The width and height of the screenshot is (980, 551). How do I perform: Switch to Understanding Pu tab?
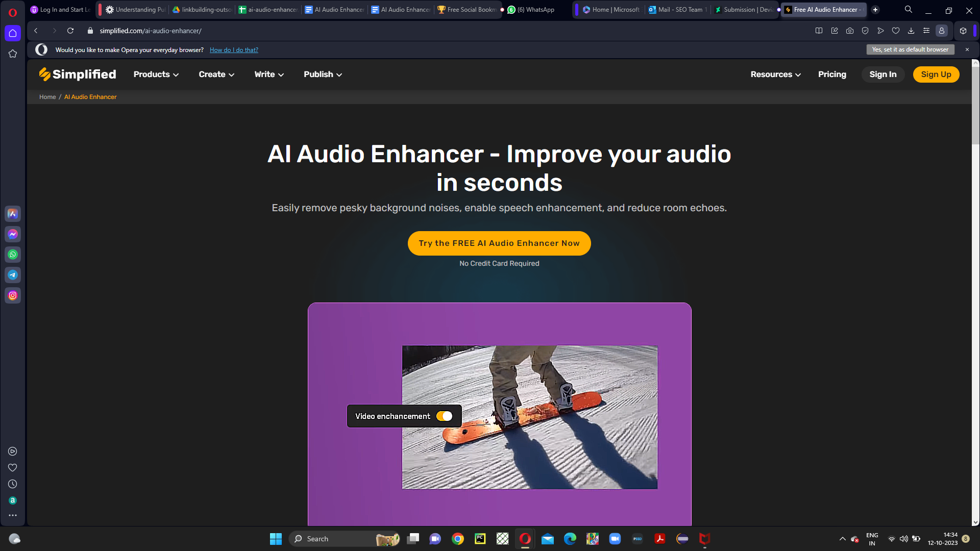click(x=135, y=9)
